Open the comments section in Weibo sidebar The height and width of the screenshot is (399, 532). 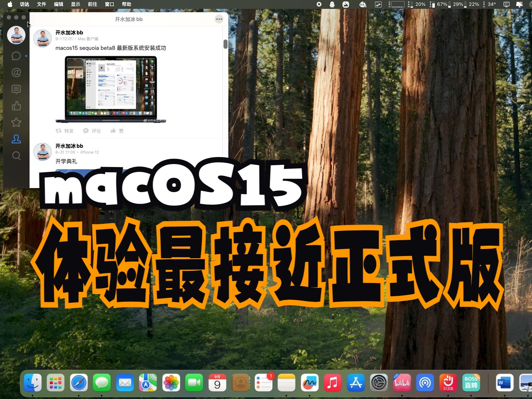click(16, 89)
